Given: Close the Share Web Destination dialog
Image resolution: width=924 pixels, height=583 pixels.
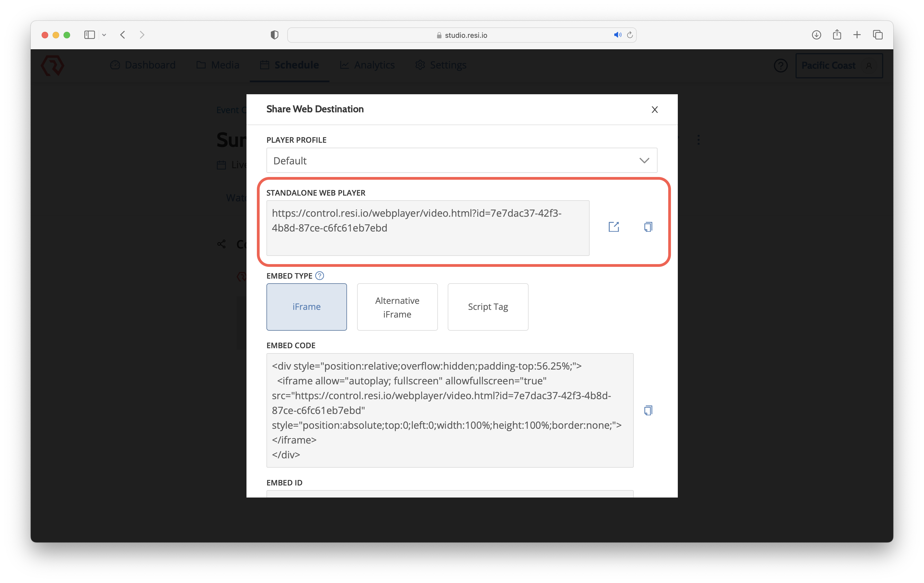Looking at the screenshot, I should tap(655, 110).
